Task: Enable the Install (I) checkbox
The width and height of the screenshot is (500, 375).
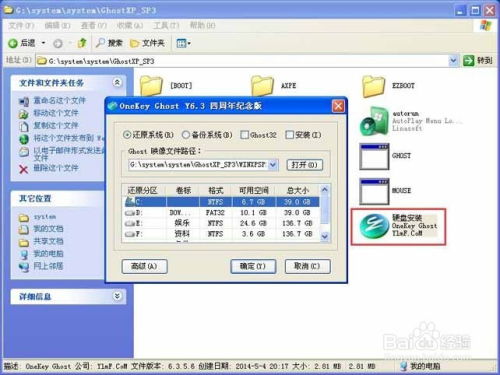Action: [289, 135]
